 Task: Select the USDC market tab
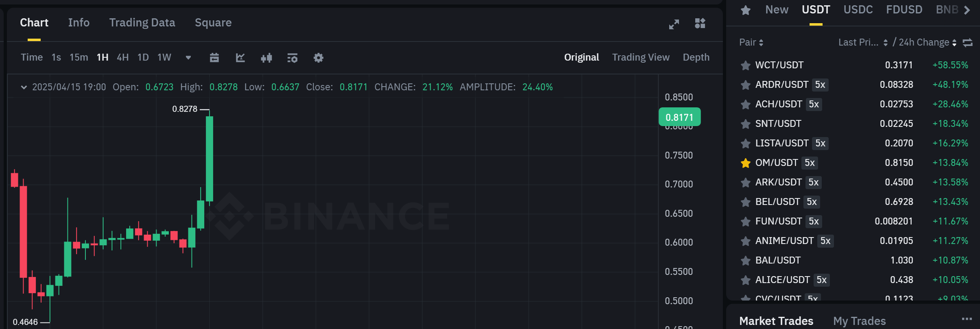(858, 10)
